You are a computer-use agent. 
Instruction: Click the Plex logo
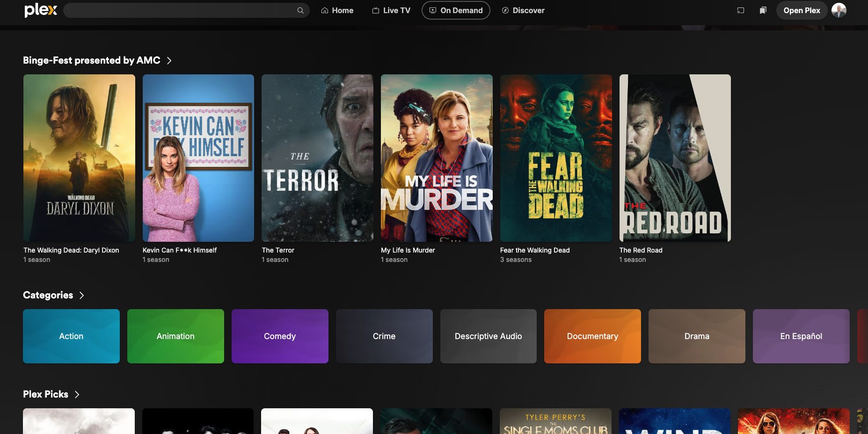point(41,10)
